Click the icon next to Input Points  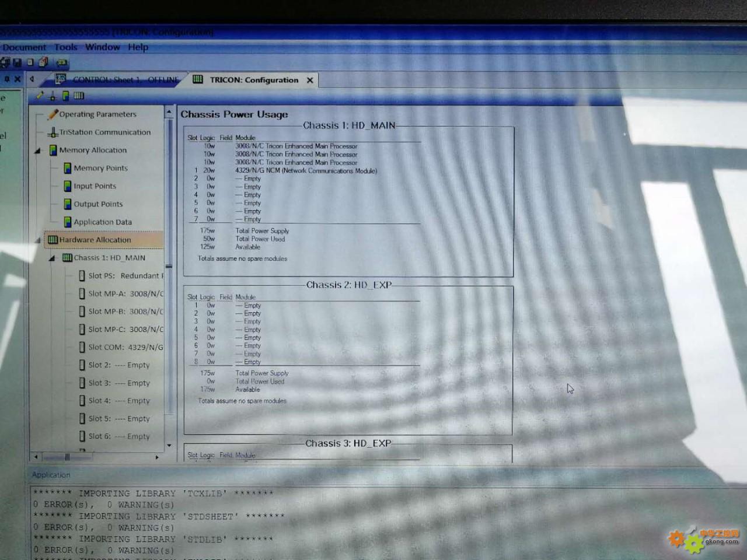tap(68, 186)
